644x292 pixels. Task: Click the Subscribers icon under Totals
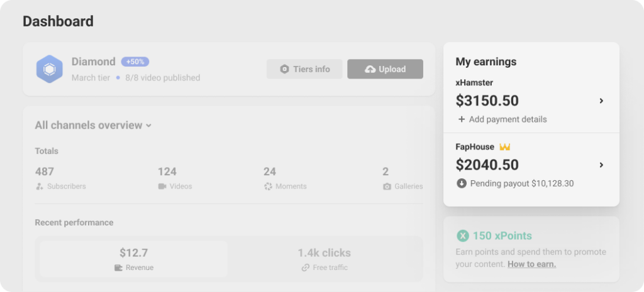pyautogui.click(x=40, y=187)
